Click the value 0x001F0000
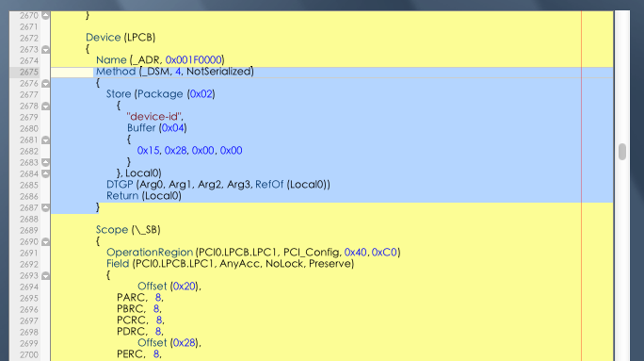Viewport: 644px width, 361px height. pyautogui.click(x=193, y=60)
